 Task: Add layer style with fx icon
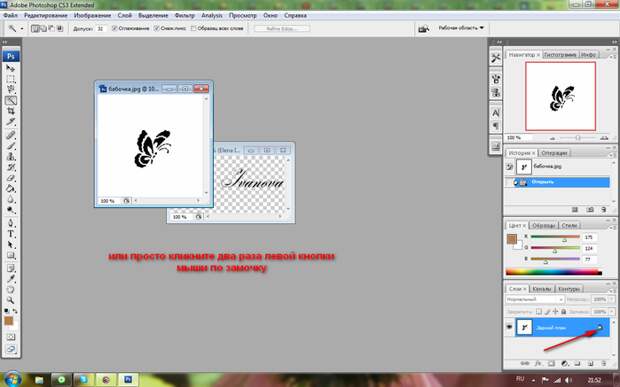(538, 363)
